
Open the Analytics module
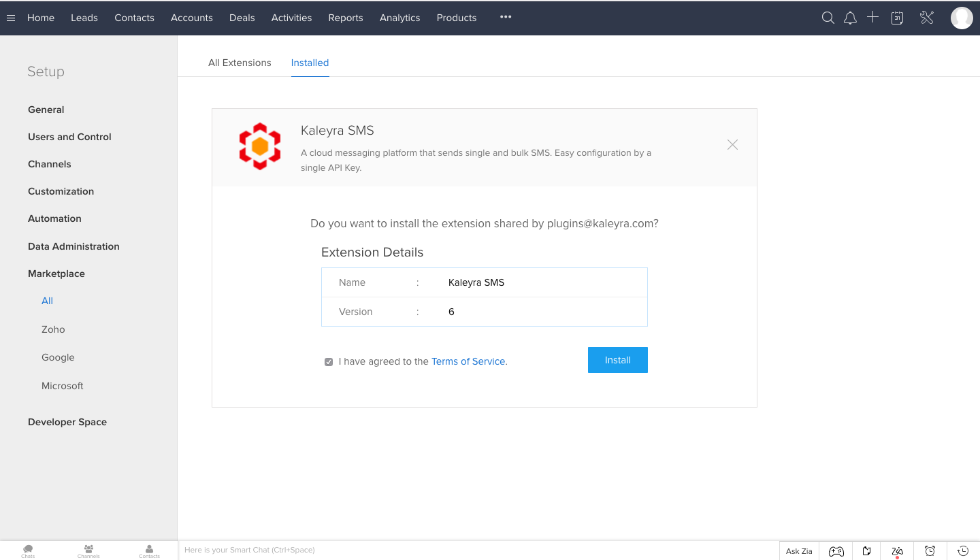400,18
